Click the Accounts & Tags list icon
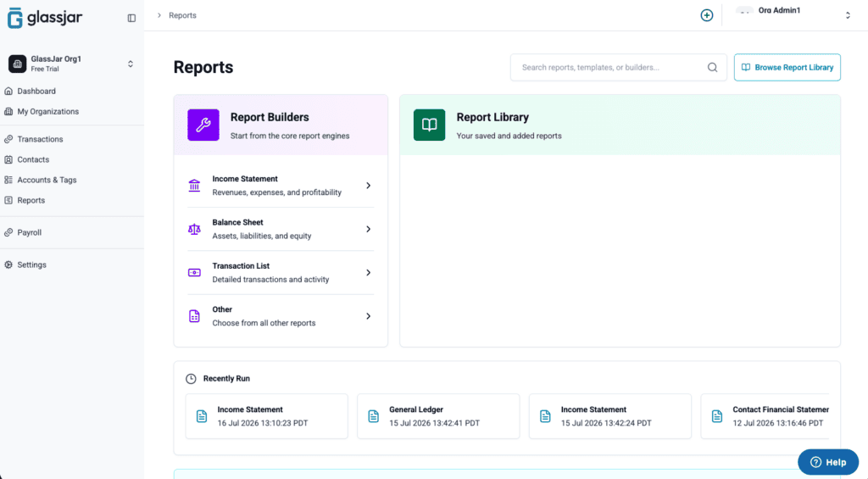Image resolution: width=868 pixels, height=479 pixels. coord(8,180)
